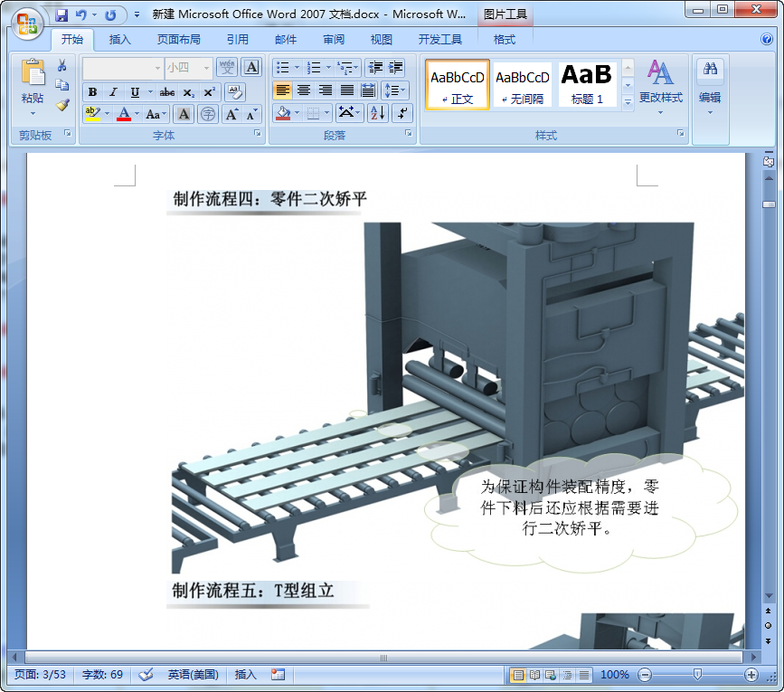Image resolution: width=784 pixels, height=692 pixels.
Task: Expand the styles gallery more arrow
Action: tap(628, 102)
